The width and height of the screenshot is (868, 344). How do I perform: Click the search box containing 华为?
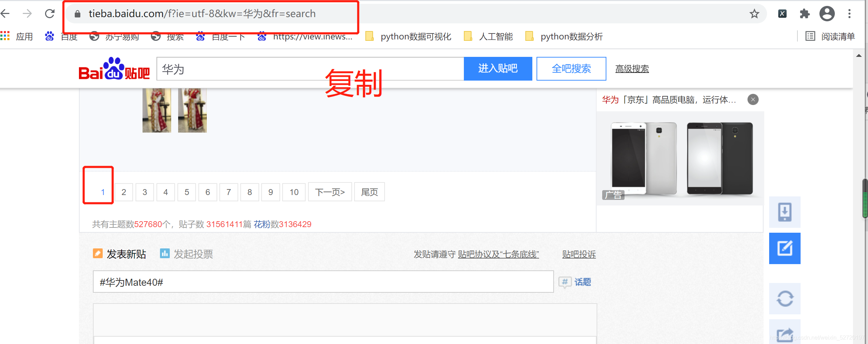tap(310, 69)
